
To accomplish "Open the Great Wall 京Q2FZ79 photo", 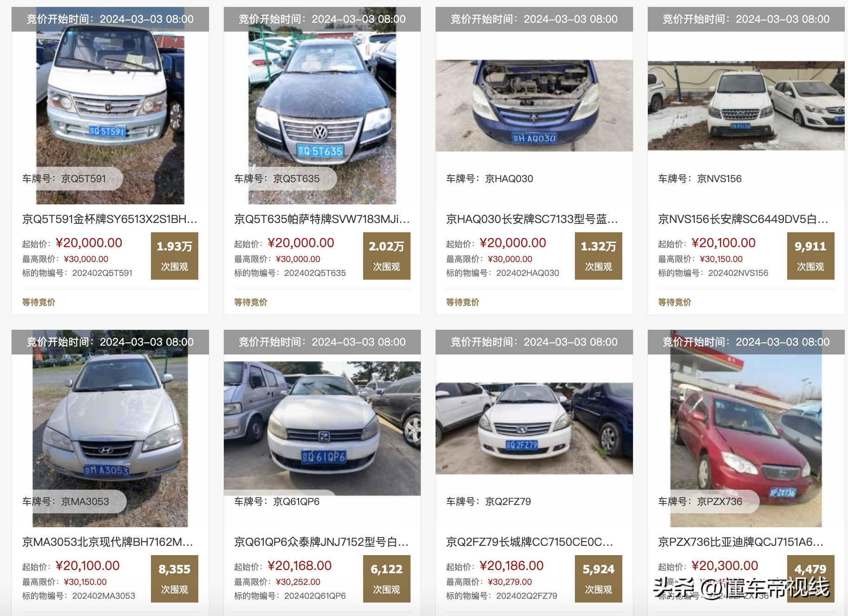I will click(x=534, y=428).
